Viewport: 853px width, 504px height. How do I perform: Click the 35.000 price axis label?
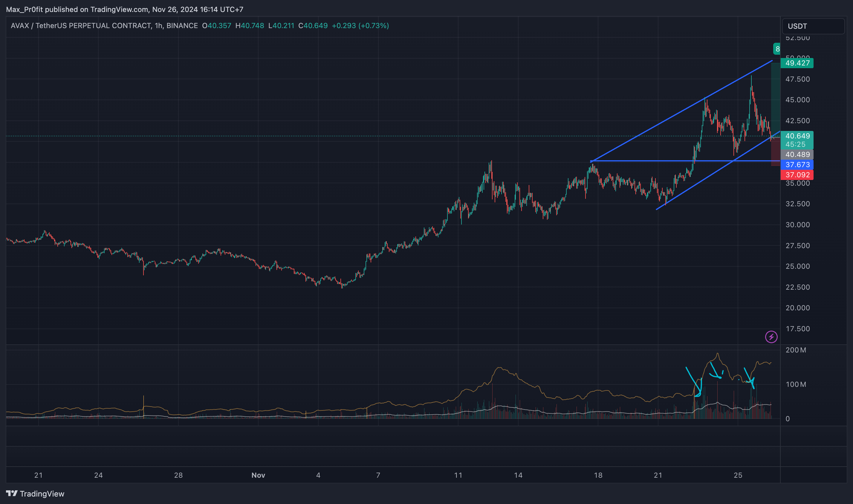click(x=798, y=184)
